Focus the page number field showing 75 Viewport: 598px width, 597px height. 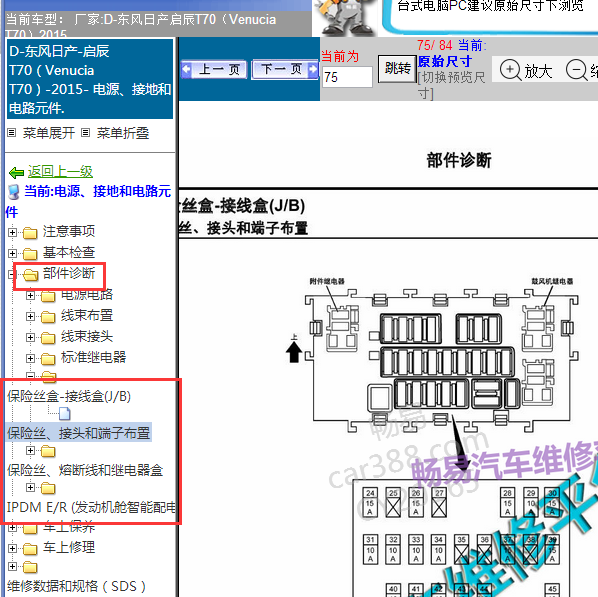point(347,77)
